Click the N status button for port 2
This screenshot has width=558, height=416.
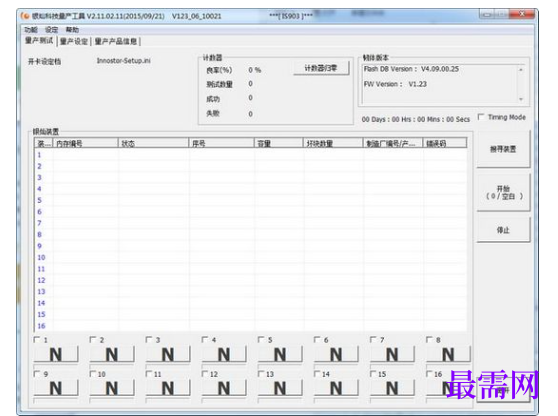(112, 354)
